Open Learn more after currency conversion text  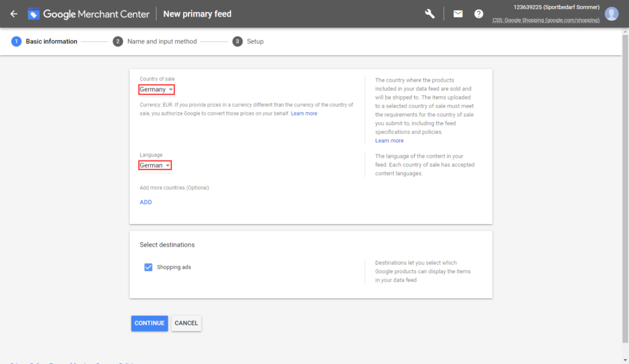(304, 114)
